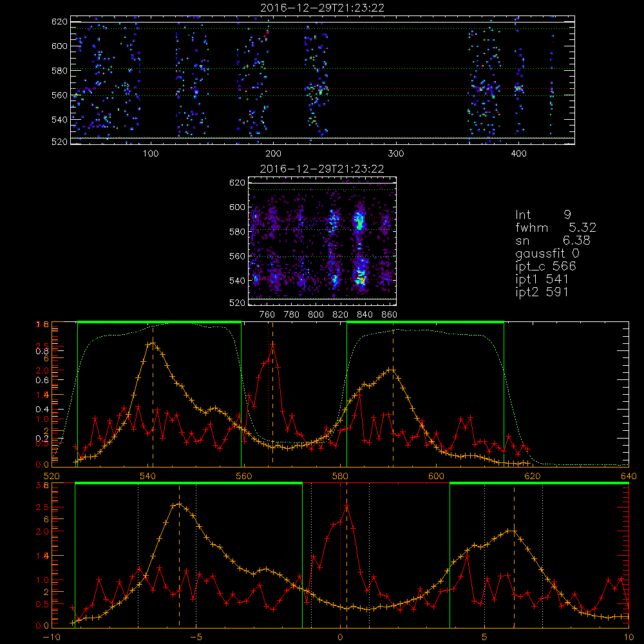Select the 'sn 6.38' readout text

point(553,240)
